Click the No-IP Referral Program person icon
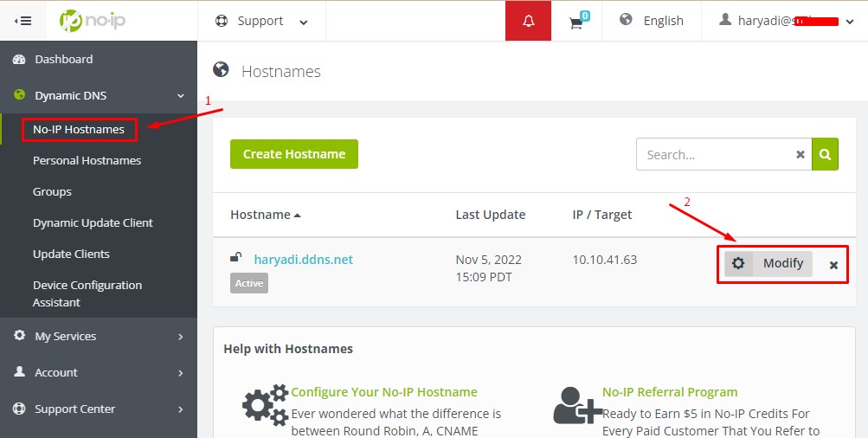This screenshot has height=438, width=868. click(576, 406)
